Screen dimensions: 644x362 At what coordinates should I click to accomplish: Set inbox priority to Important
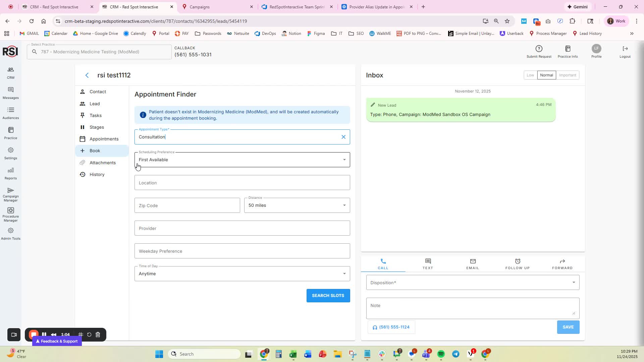point(567,75)
